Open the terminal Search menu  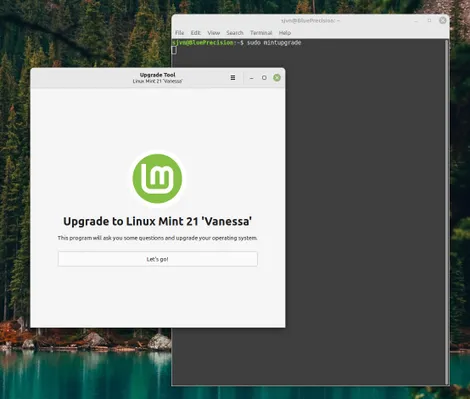(x=235, y=33)
